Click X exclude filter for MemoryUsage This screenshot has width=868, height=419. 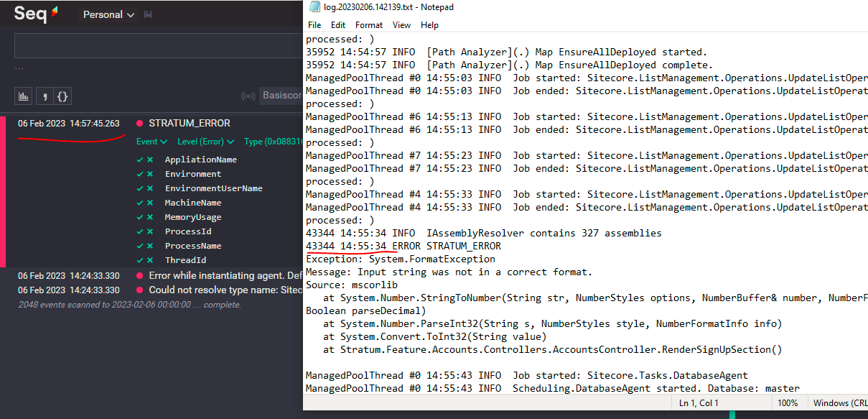coord(150,217)
